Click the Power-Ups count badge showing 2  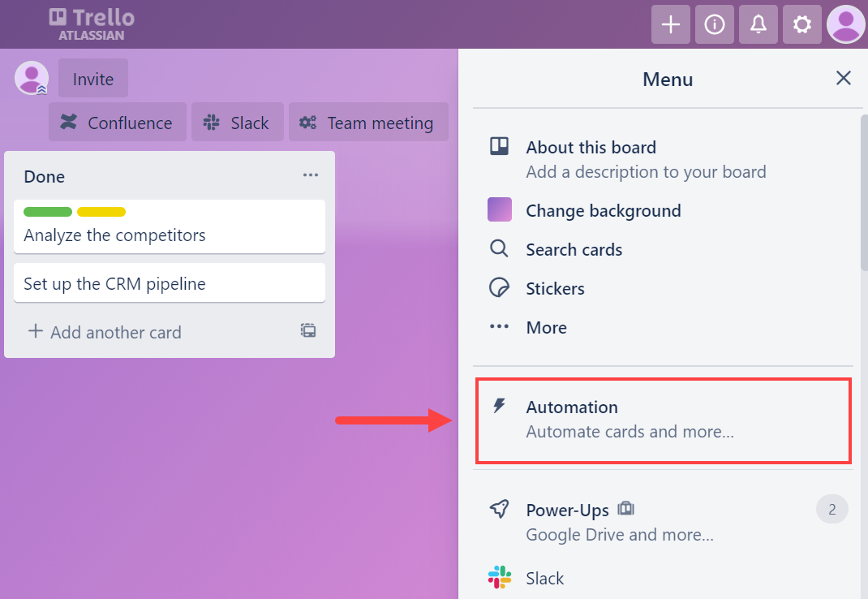coord(832,509)
